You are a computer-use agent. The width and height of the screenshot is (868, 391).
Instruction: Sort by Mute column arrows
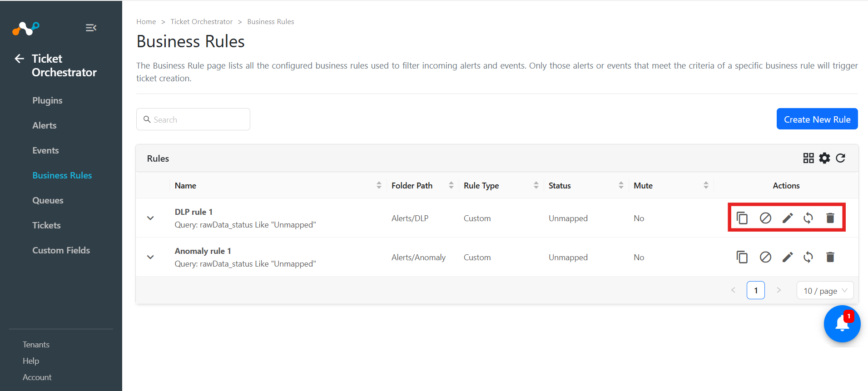click(706, 185)
